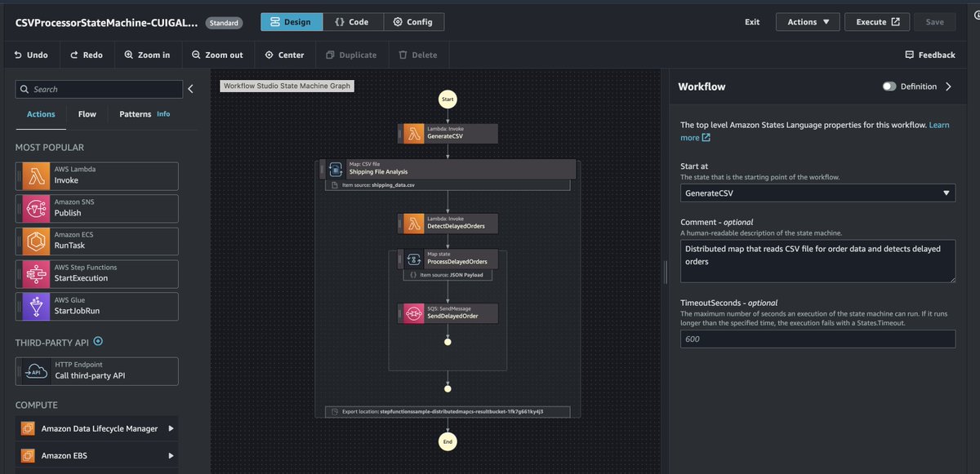Click the Step Functions StartExecution icon
The height and width of the screenshot is (474, 980).
point(36,274)
